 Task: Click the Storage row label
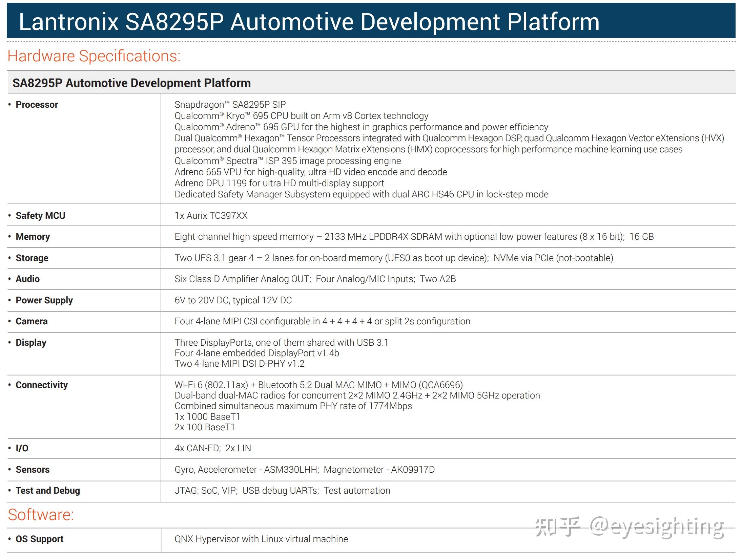pyautogui.click(x=32, y=258)
